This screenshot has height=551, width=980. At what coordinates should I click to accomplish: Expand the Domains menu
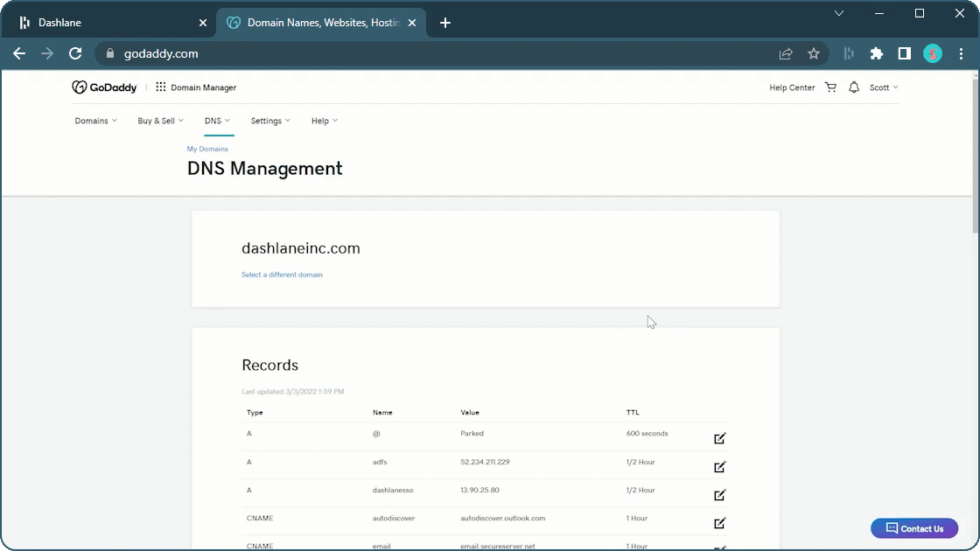(x=95, y=121)
